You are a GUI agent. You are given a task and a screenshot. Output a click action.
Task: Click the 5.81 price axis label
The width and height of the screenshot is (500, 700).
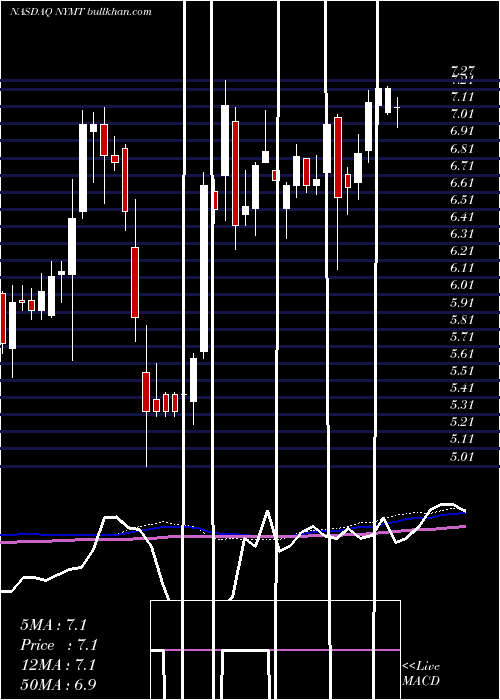(x=462, y=320)
